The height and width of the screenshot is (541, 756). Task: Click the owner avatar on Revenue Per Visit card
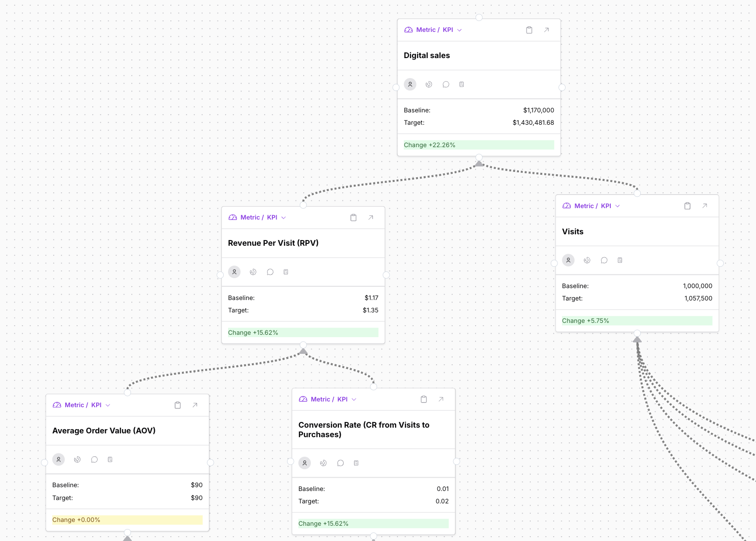click(x=234, y=272)
